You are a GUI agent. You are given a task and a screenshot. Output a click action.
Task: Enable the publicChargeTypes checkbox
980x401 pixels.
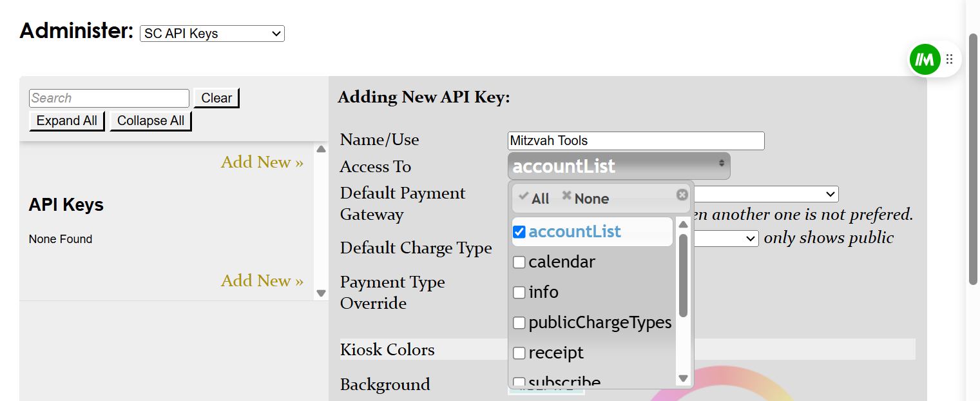coord(519,323)
